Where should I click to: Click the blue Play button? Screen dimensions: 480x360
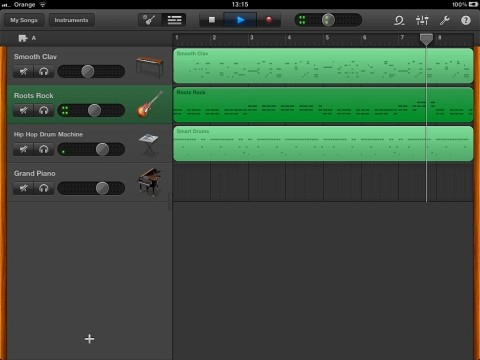tap(240, 20)
